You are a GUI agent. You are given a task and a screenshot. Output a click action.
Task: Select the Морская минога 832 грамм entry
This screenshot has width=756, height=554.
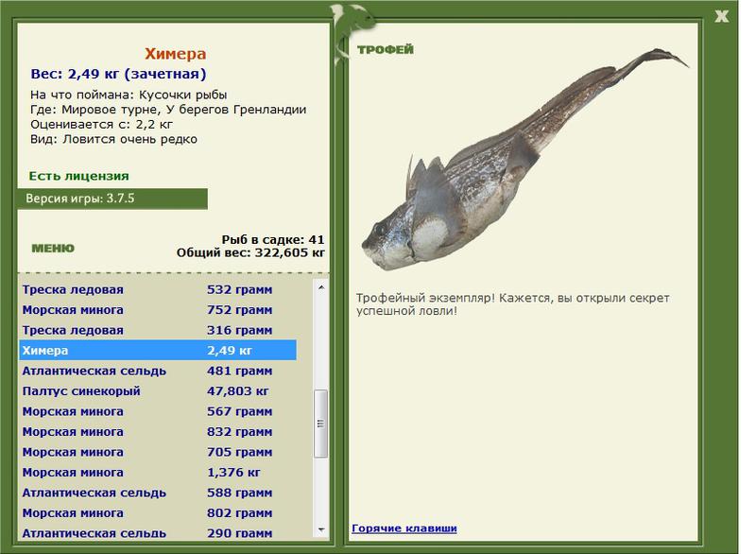pyautogui.click(x=158, y=432)
